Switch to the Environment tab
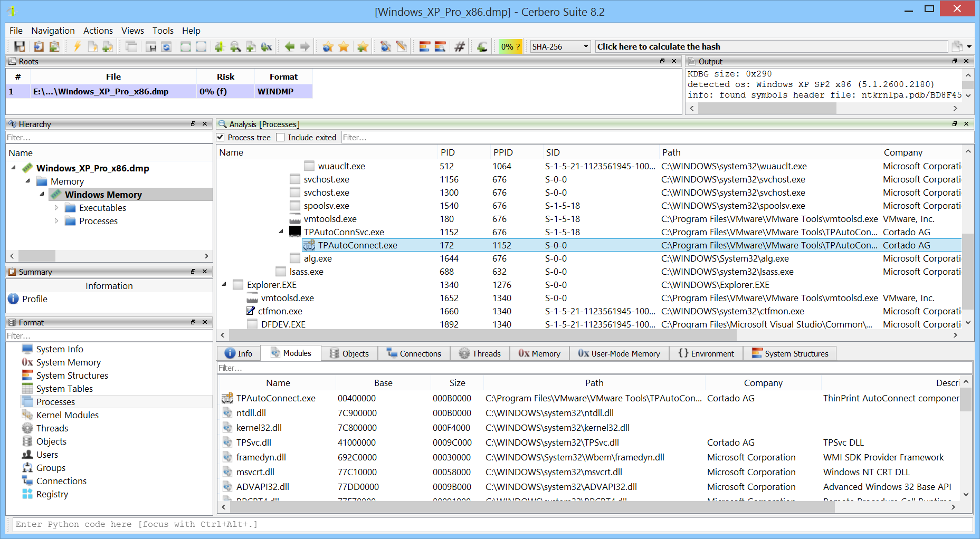Screen dimensions: 980x539 [x=706, y=353]
